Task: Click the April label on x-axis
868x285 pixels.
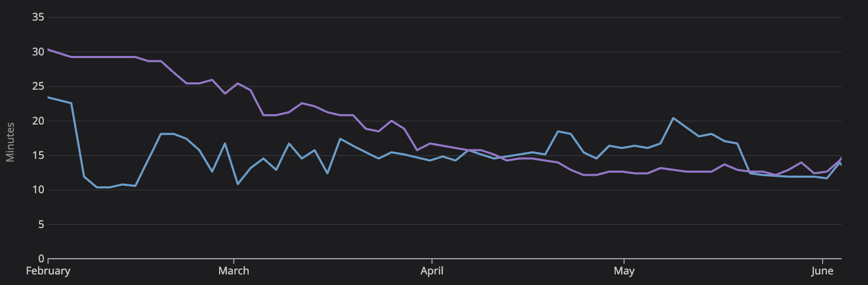Action: (432, 271)
